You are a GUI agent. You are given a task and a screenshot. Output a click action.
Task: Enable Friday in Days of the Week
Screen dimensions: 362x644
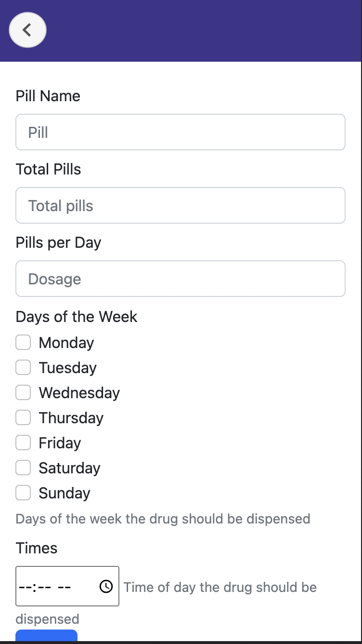coord(23,443)
